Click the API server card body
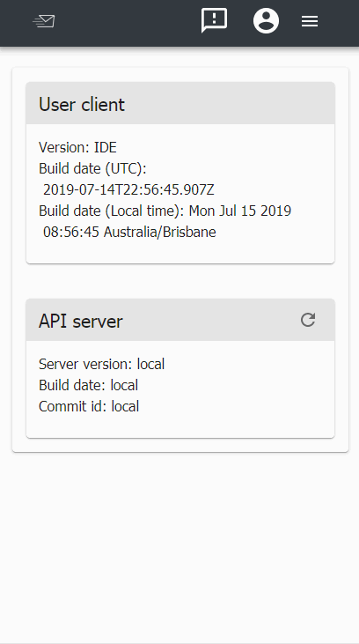The height and width of the screenshot is (644, 359). click(180, 389)
